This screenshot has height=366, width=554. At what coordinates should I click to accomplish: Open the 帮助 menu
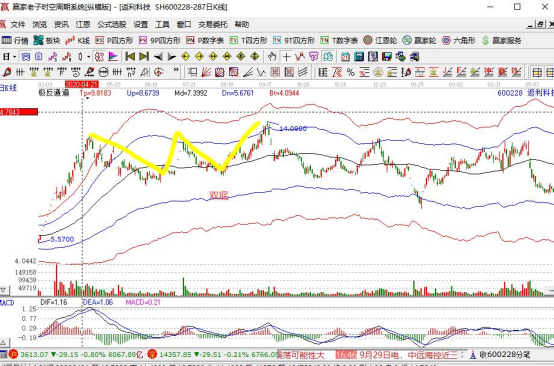tap(242, 24)
